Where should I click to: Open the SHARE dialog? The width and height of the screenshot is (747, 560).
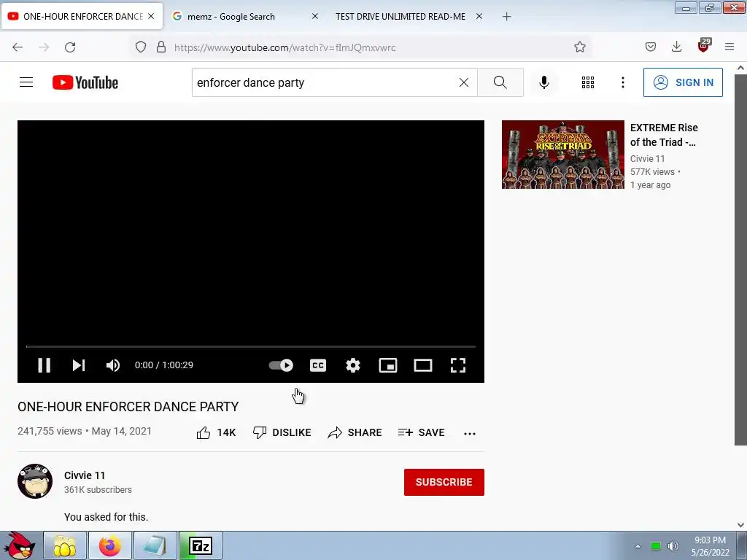click(355, 432)
